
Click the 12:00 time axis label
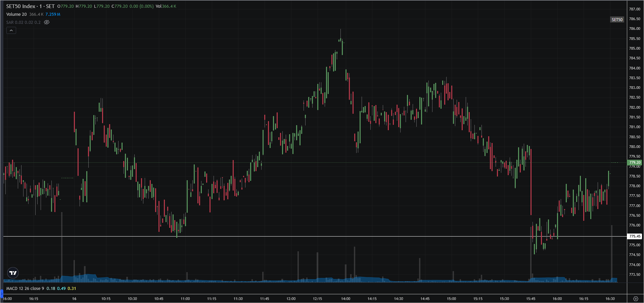coord(291,299)
